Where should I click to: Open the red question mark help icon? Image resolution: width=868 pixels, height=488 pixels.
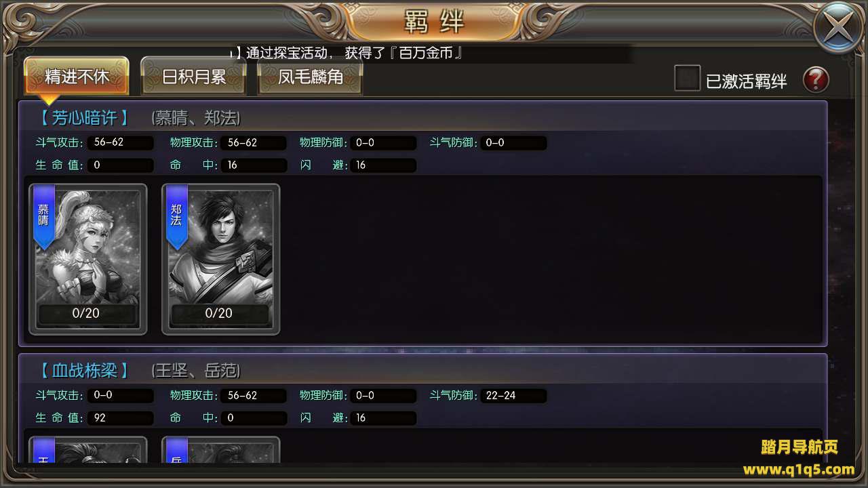816,80
